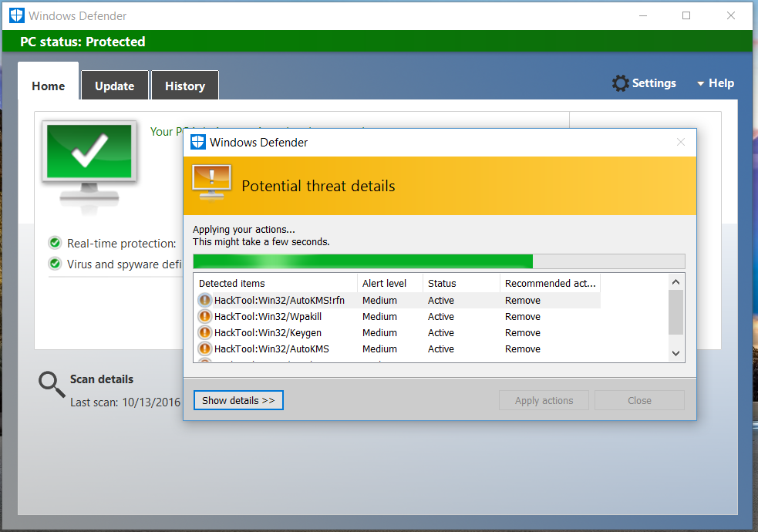758x532 pixels.
Task: Click the threat monitor icon in yellow banner
Action: click(x=212, y=184)
